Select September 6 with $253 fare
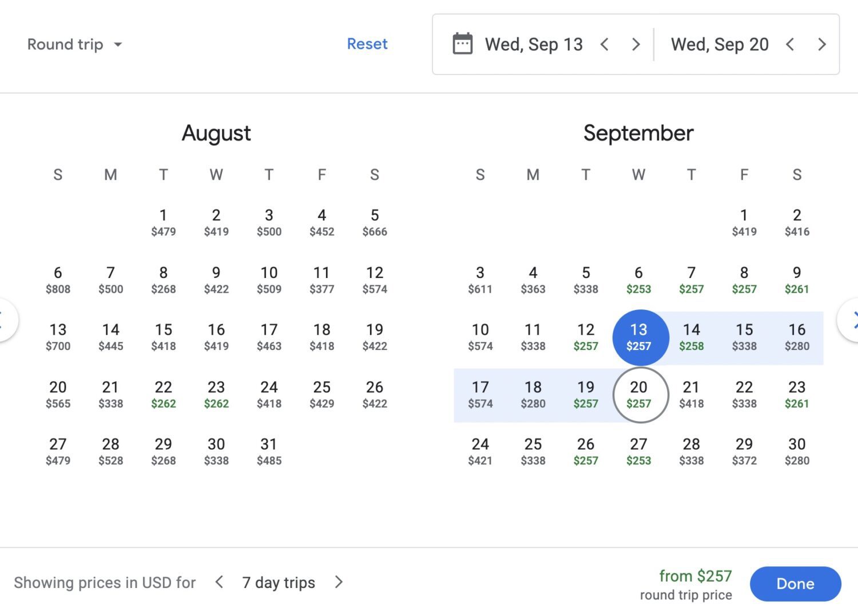Viewport: 858px width, 616px height. click(x=638, y=280)
